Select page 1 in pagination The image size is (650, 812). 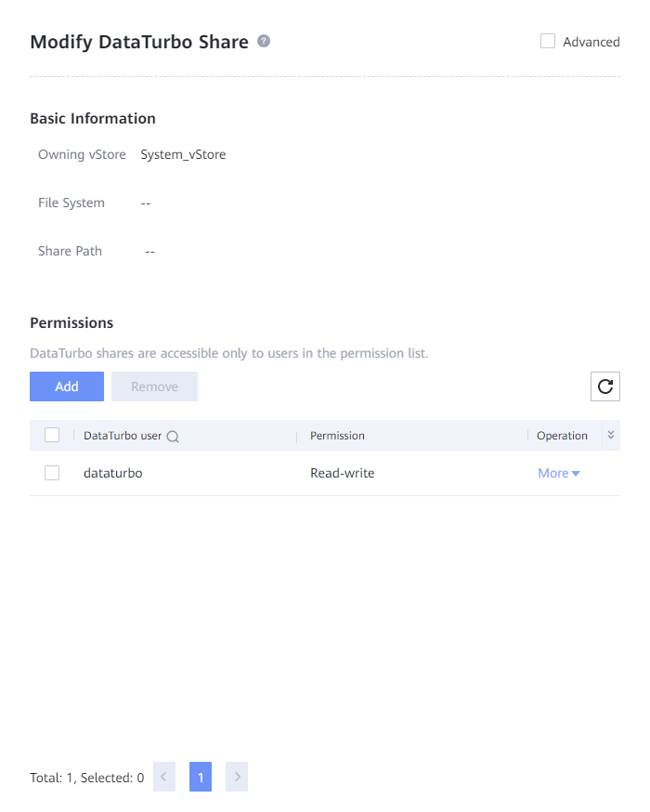[x=201, y=777]
